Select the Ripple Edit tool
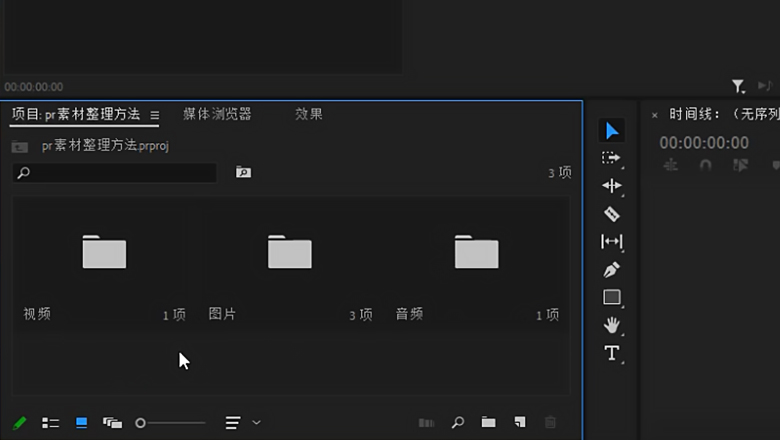Image resolution: width=780 pixels, height=440 pixels. [x=612, y=186]
